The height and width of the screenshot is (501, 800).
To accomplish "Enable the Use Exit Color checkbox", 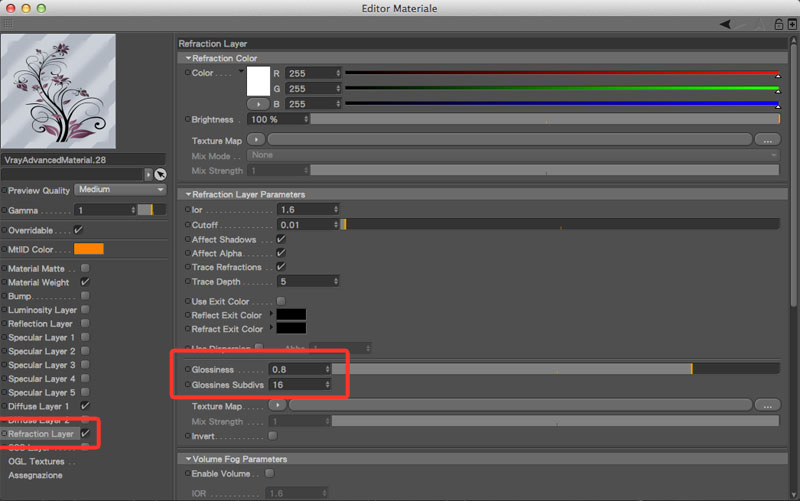I will click(281, 301).
